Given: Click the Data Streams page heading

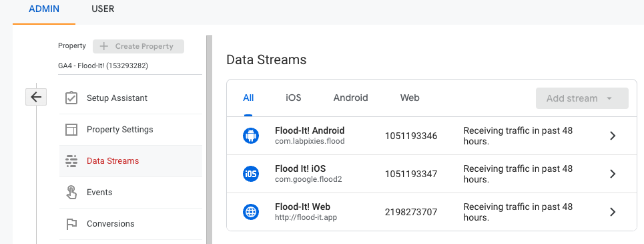Looking at the screenshot, I should click(266, 59).
